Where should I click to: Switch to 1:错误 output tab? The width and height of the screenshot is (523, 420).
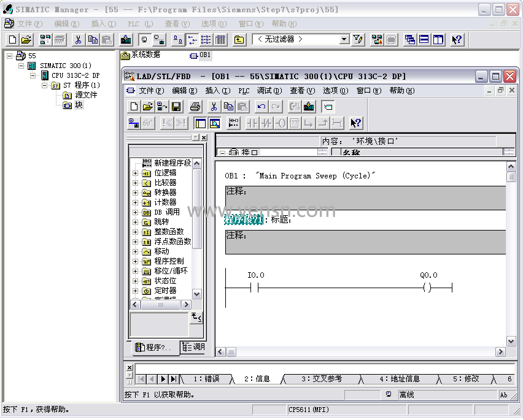pyautogui.click(x=207, y=379)
